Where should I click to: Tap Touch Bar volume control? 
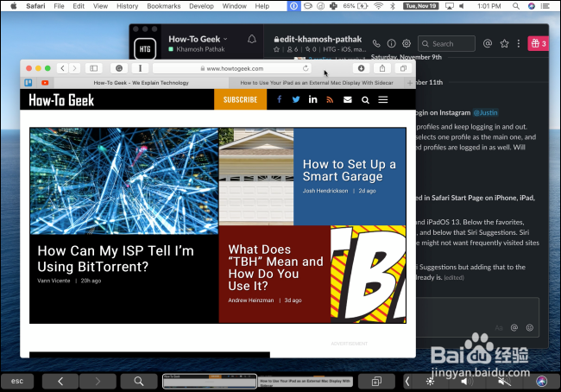tap(467, 382)
